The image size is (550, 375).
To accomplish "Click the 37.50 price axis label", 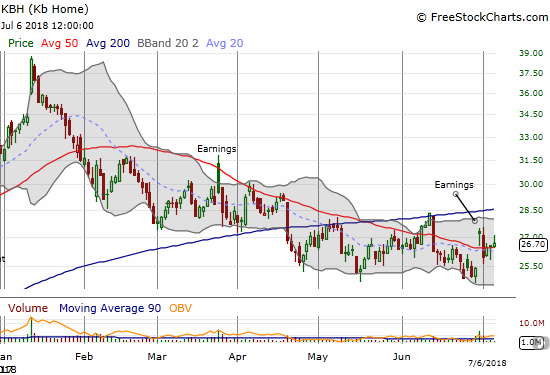I will click(531, 73).
